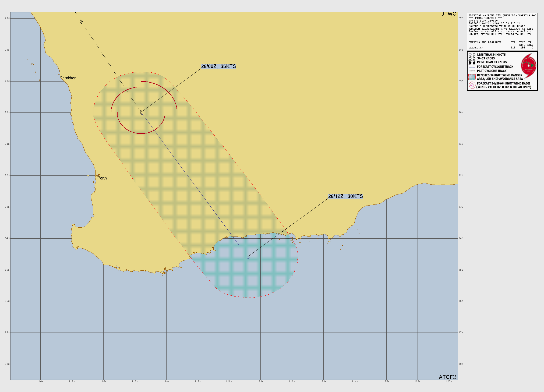Select the '28/00Z, 35KTS' map label
Viewport: 544px width, 392px height.
(218, 66)
